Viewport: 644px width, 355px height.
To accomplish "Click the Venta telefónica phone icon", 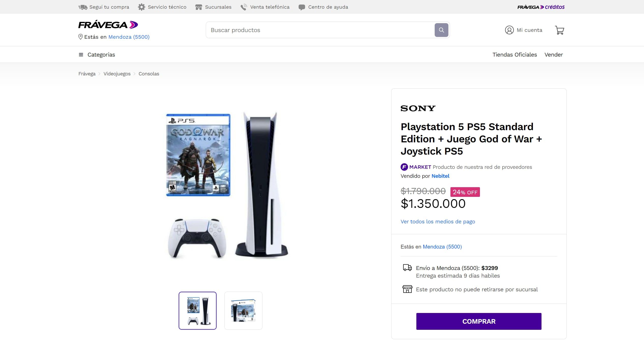I will pos(243,7).
